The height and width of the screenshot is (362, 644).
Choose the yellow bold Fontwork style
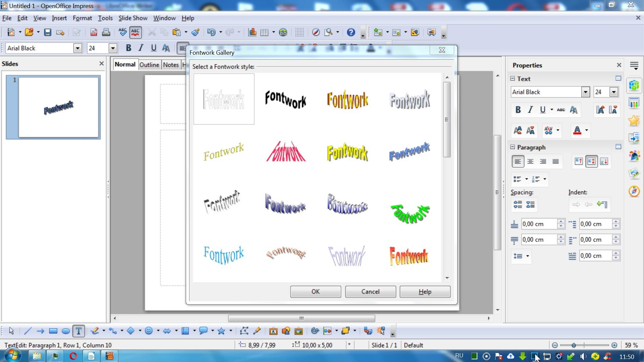[x=348, y=152]
